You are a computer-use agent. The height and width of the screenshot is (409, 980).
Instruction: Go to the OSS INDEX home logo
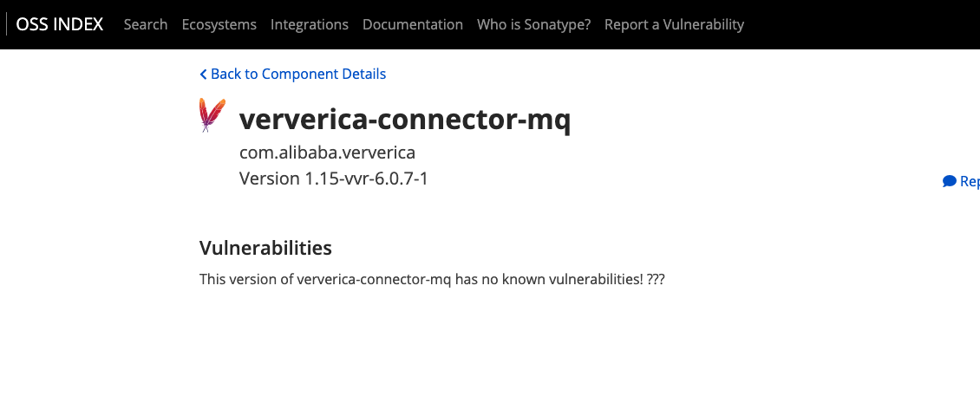point(60,24)
